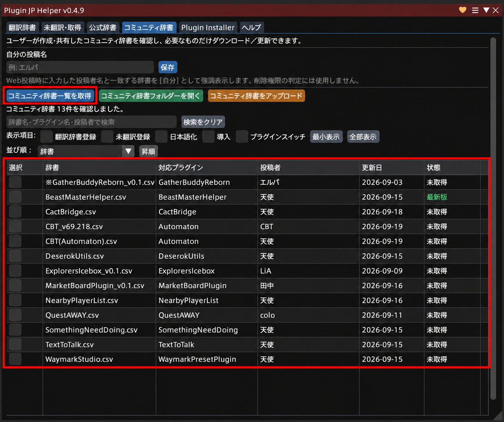Screen dimensions: 504x422
Task: Click the 辞書 column header
Action: 99,168
